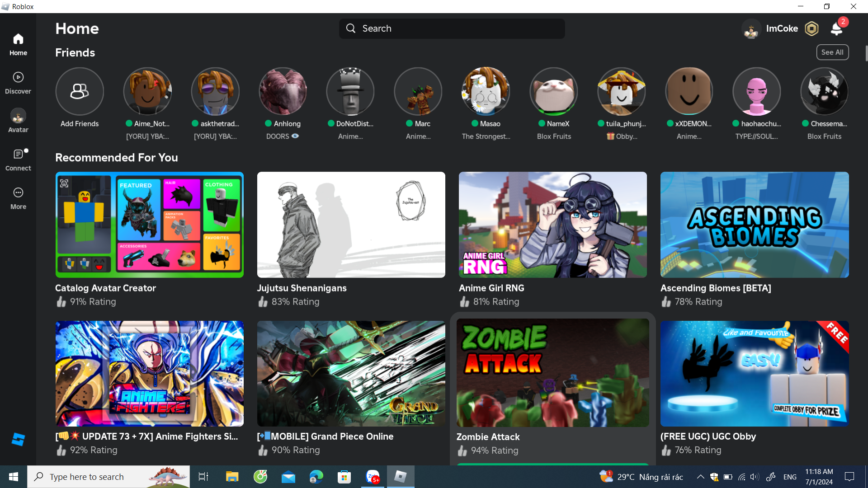868x488 pixels.
Task: Click the Windows taskbar search box
Action: 108,477
